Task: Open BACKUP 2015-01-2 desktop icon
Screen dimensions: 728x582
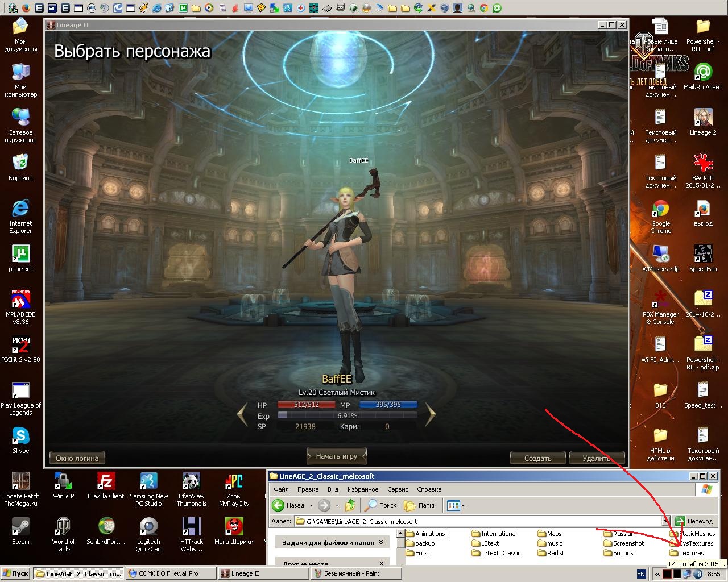Action: point(703,171)
